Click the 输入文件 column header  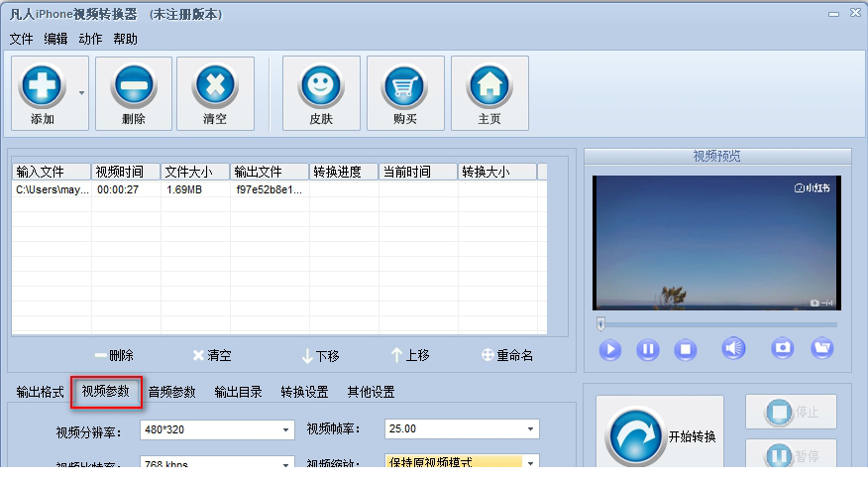[52, 172]
